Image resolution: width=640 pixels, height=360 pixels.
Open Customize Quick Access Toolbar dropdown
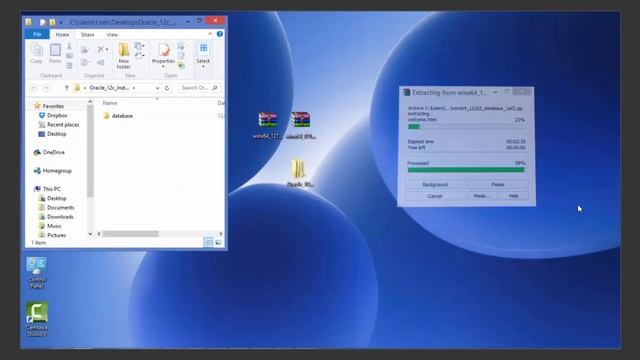[x=61, y=22]
